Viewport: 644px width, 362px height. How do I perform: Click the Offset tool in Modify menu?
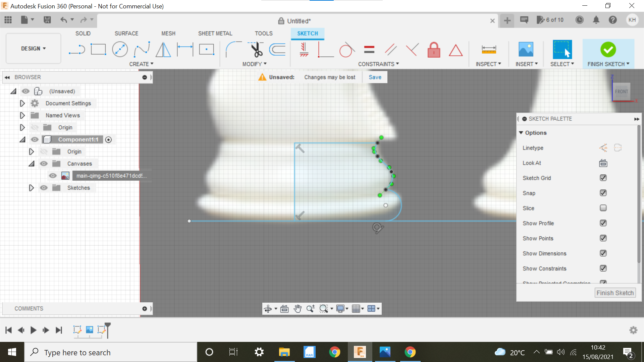point(278,49)
